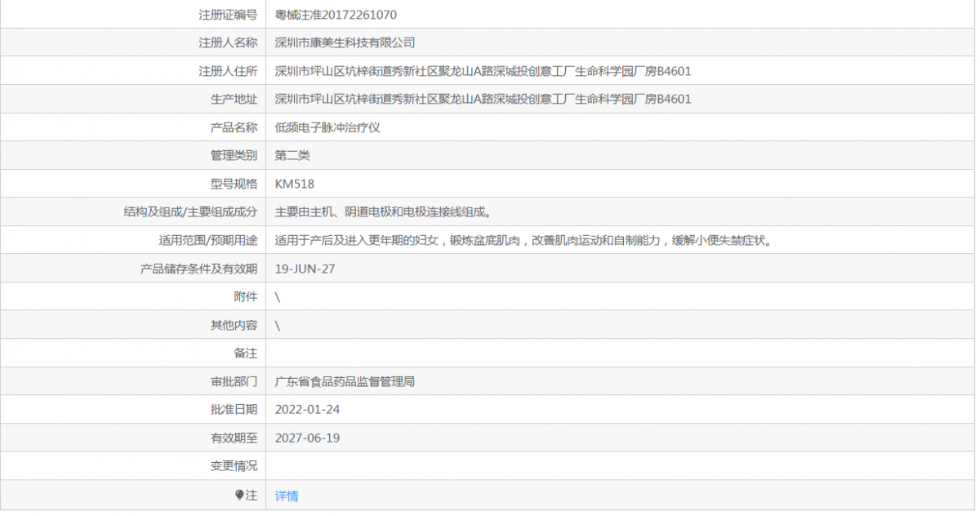Select model value KM518
Image resolution: width=980 pixels, height=516 pixels.
295,184
